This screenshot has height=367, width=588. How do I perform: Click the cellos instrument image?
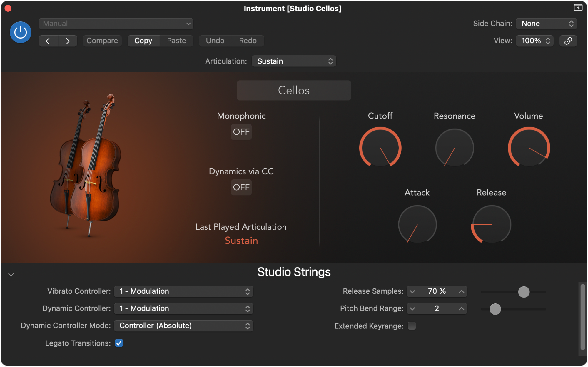click(86, 165)
